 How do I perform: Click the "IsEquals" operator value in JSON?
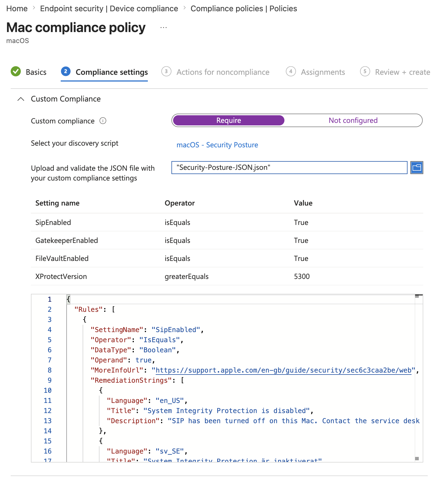click(x=159, y=340)
